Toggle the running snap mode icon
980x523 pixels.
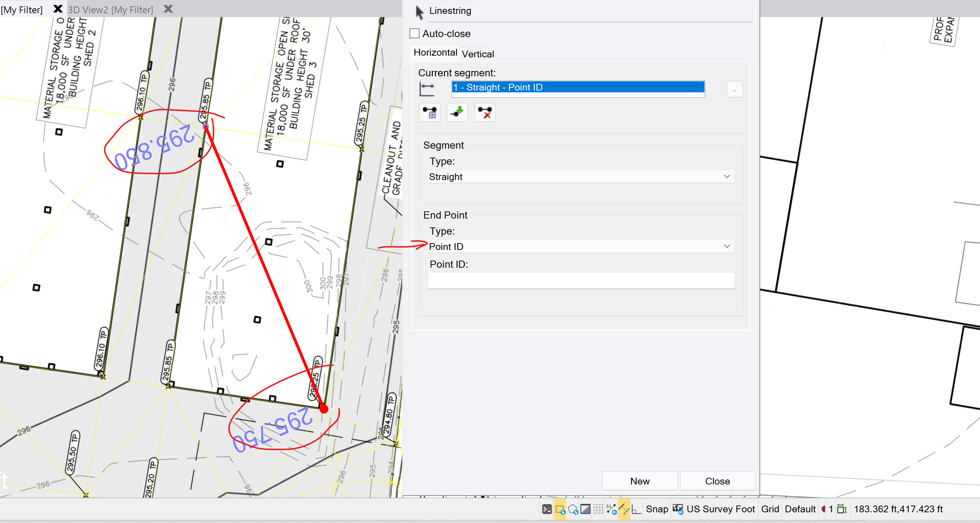click(623, 509)
